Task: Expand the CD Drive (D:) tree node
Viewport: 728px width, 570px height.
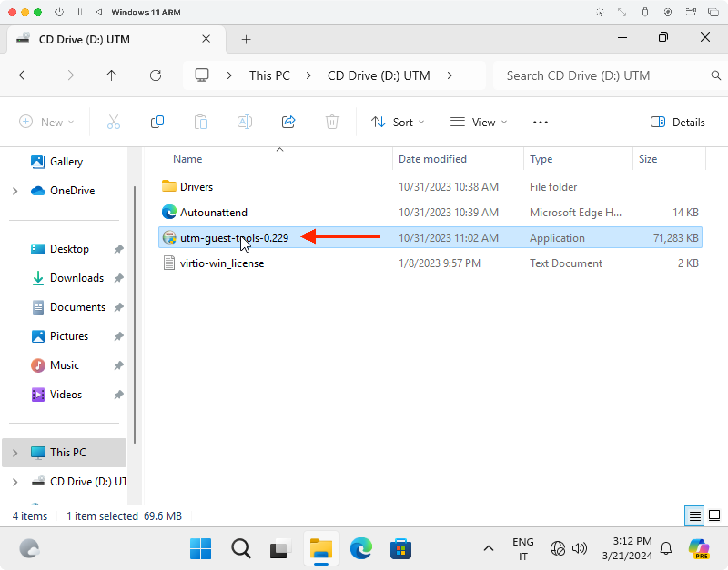Action: [15, 482]
